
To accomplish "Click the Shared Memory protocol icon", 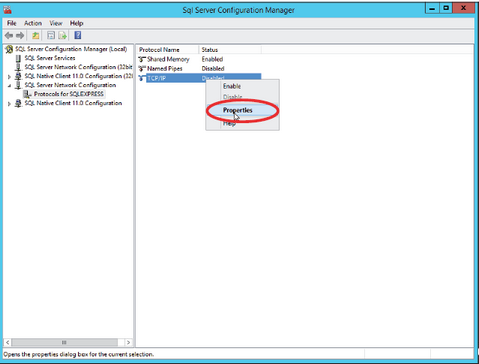I will point(142,59).
